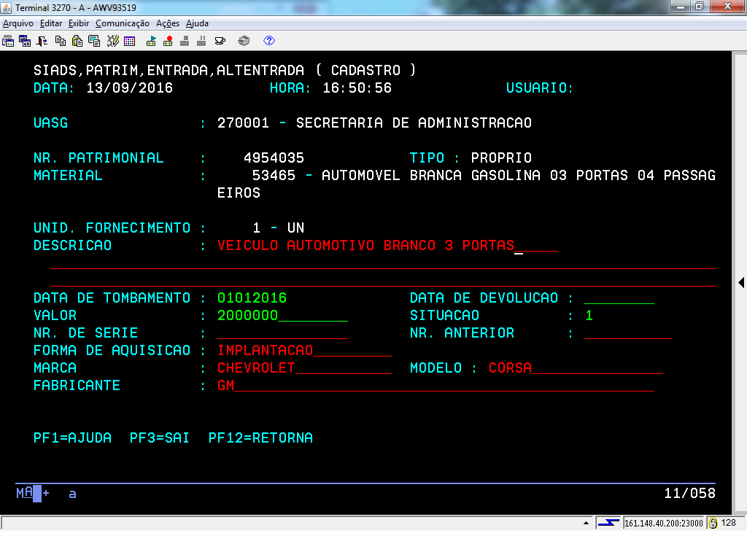The image size is (747, 560).
Task: Click the USUARIO label
Action: 539,88
